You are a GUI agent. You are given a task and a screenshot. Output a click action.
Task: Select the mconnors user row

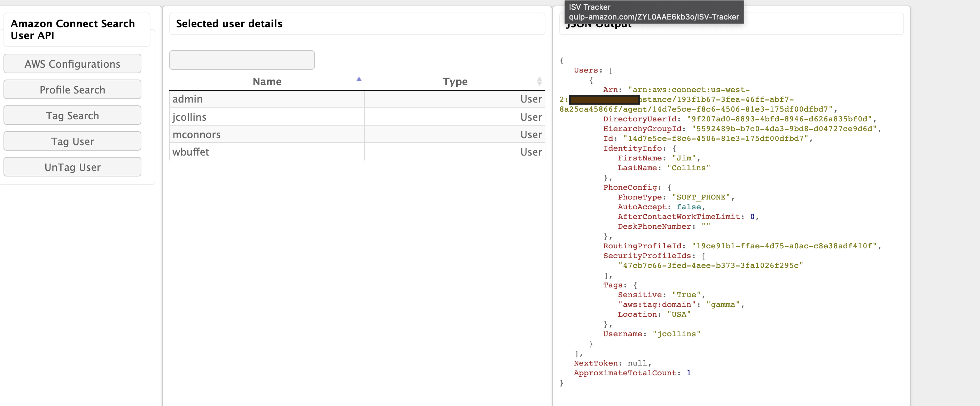(196, 134)
